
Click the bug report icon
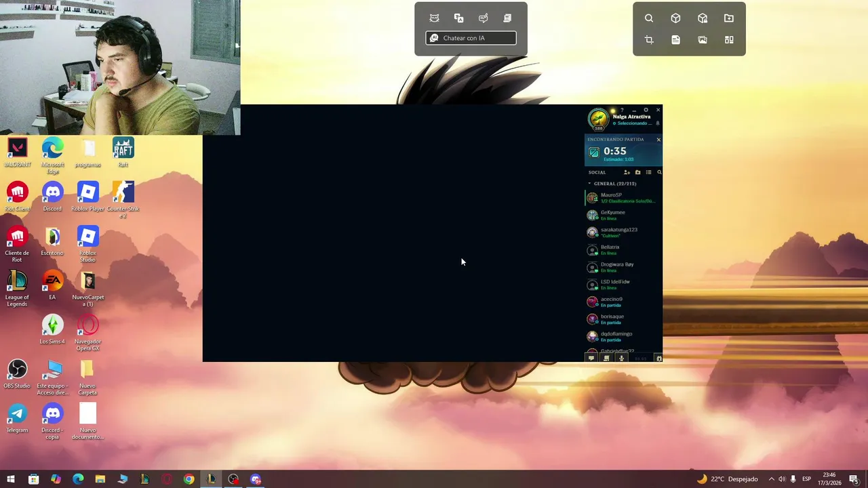point(658,358)
